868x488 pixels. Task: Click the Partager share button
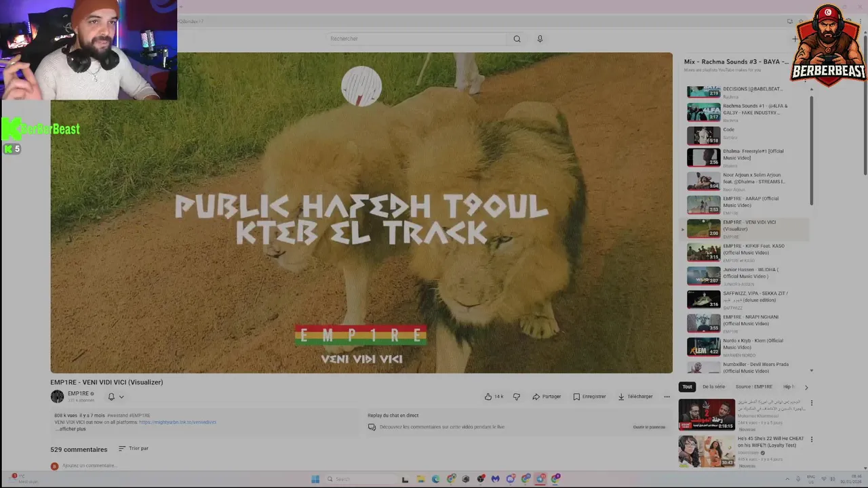point(547,396)
